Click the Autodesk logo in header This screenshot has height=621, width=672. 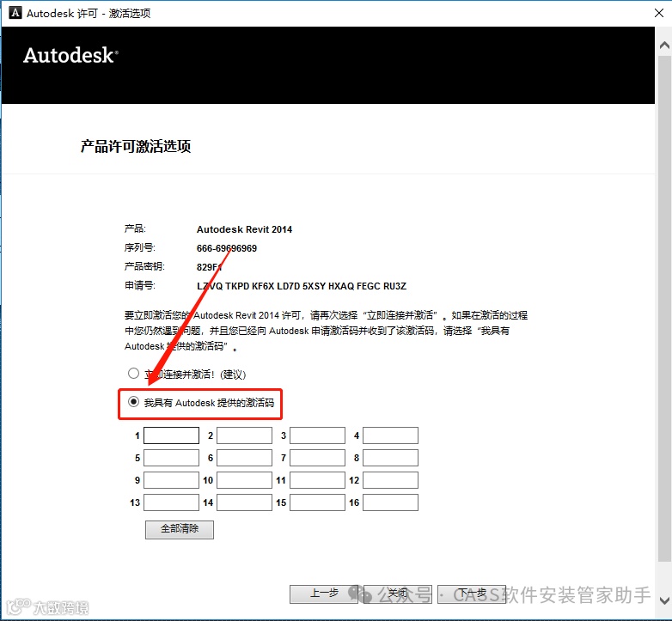(x=70, y=55)
